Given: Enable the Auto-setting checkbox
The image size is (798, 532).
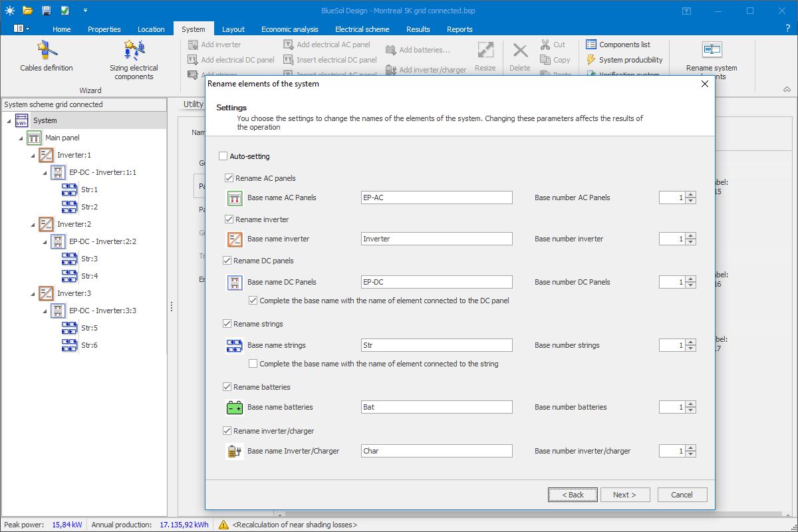Looking at the screenshot, I should click(x=223, y=156).
